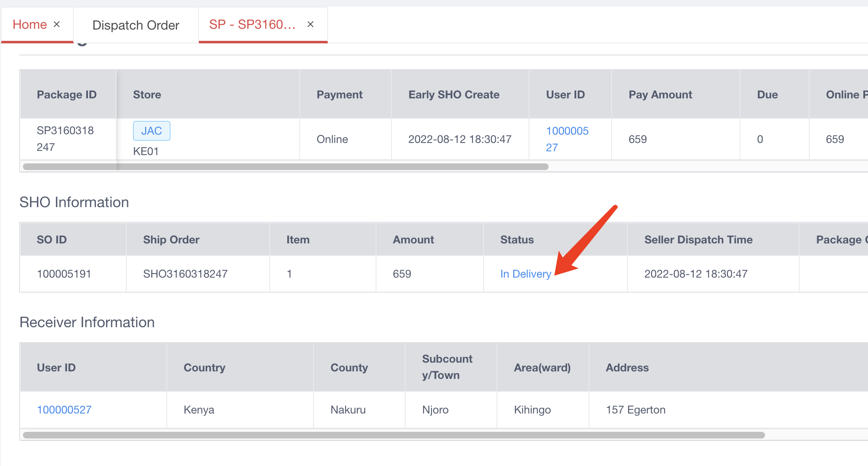Image resolution: width=868 pixels, height=466 pixels.
Task: Click the Ship Order column header
Action: [x=171, y=239]
